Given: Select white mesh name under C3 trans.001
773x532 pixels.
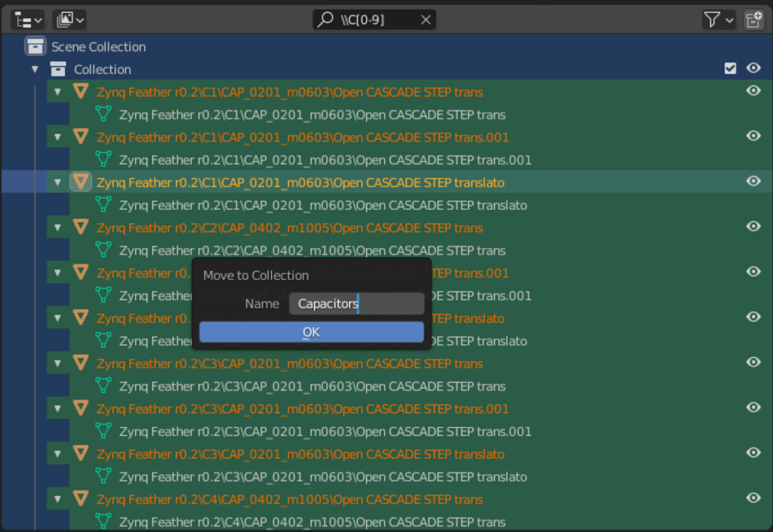Looking at the screenshot, I should click(325, 431).
